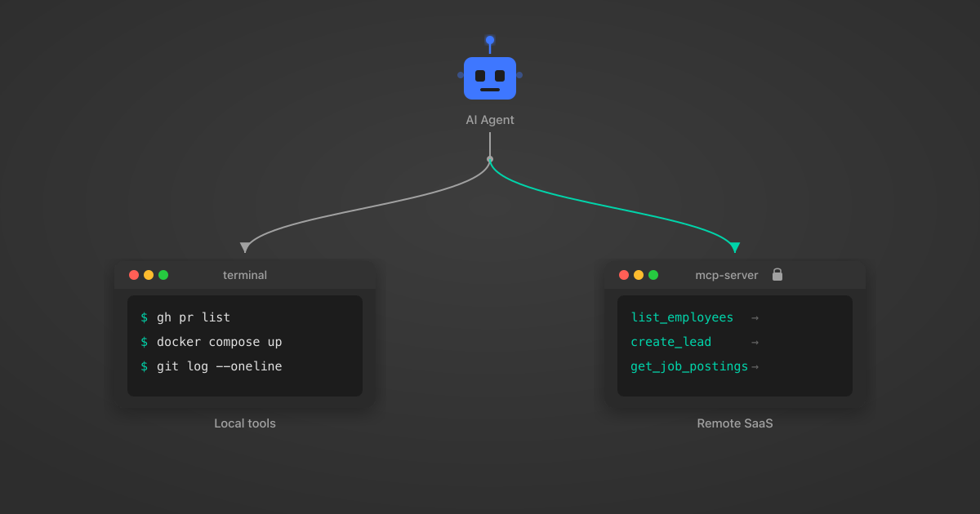Click the mcp-server window title
980x514 pixels.
(727, 275)
